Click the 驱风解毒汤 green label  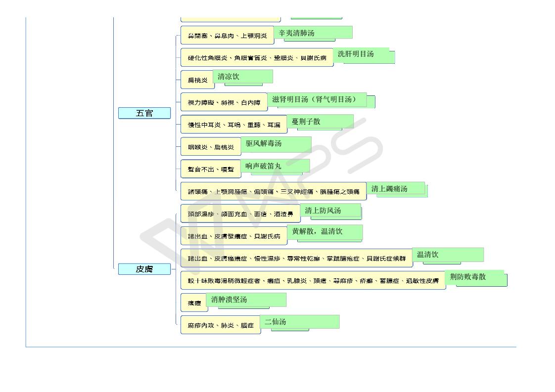276,143
